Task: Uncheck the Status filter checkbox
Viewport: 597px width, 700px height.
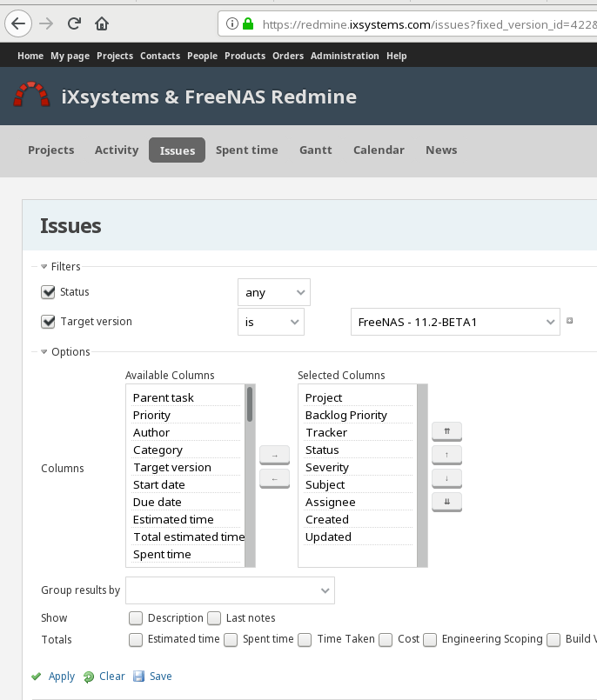Action: (x=48, y=292)
